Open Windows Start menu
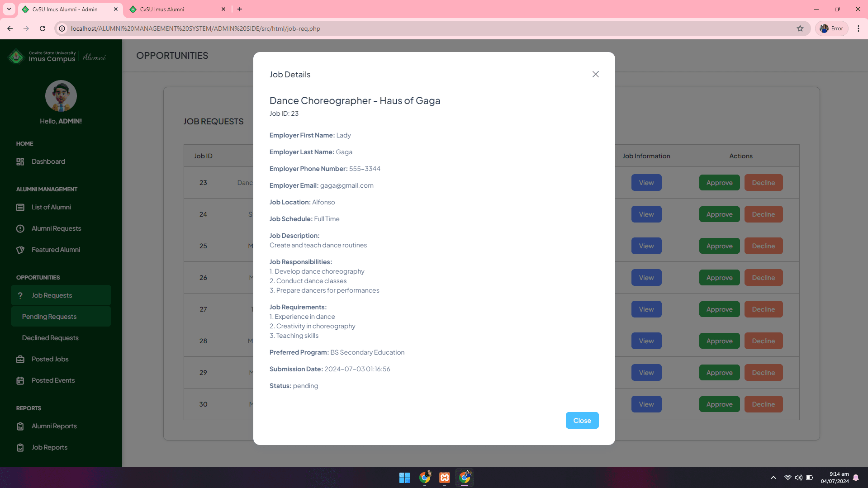This screenshot has height=488, width=868. [404, 478]
